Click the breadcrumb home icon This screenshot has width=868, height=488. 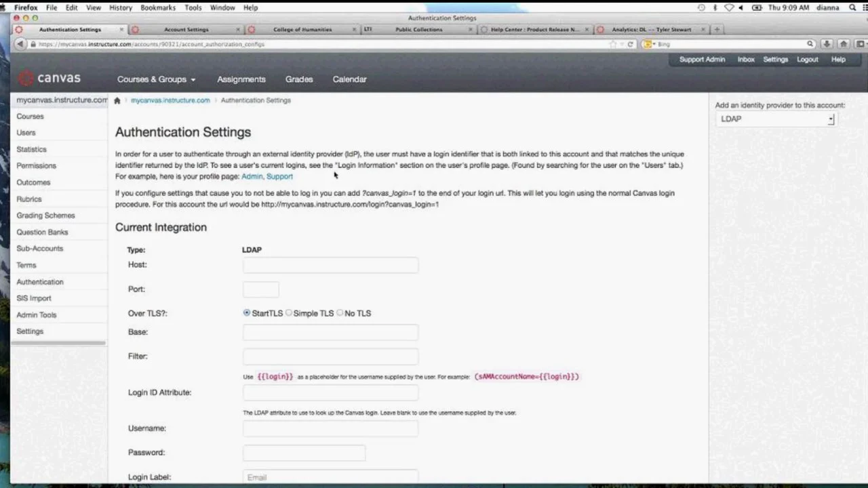117,100
